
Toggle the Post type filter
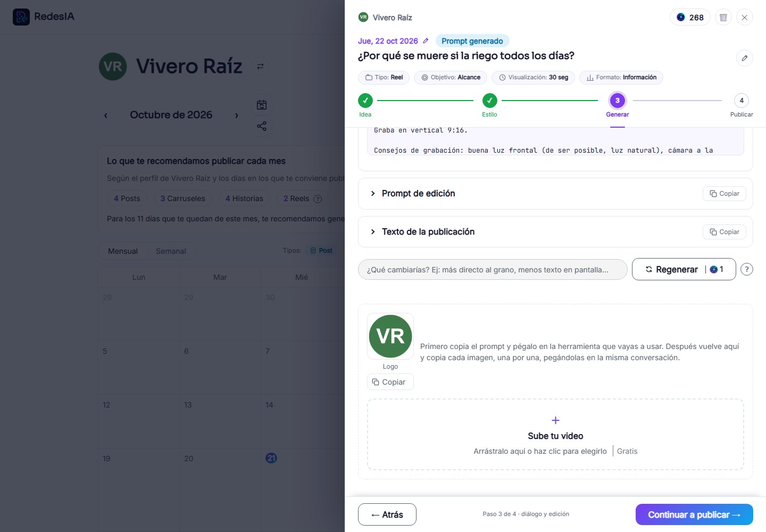pyautogui.click(x=321, y=251)
